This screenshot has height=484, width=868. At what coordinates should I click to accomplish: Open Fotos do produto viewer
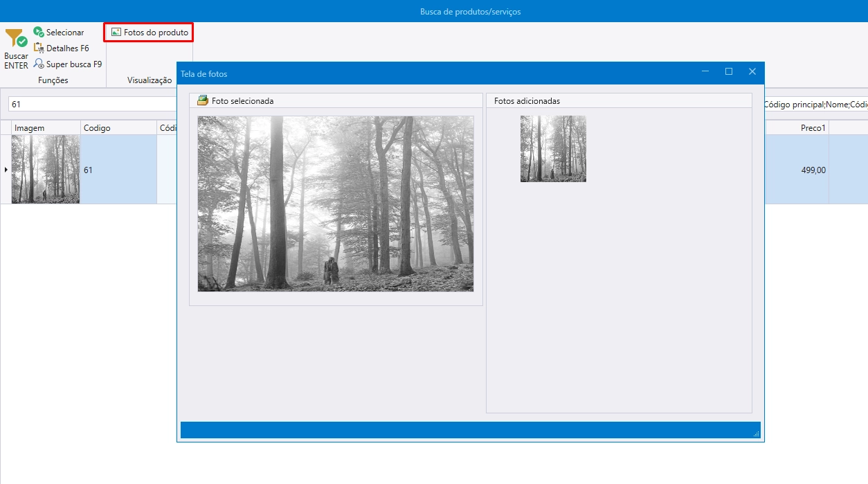click(x=149, y=33)
